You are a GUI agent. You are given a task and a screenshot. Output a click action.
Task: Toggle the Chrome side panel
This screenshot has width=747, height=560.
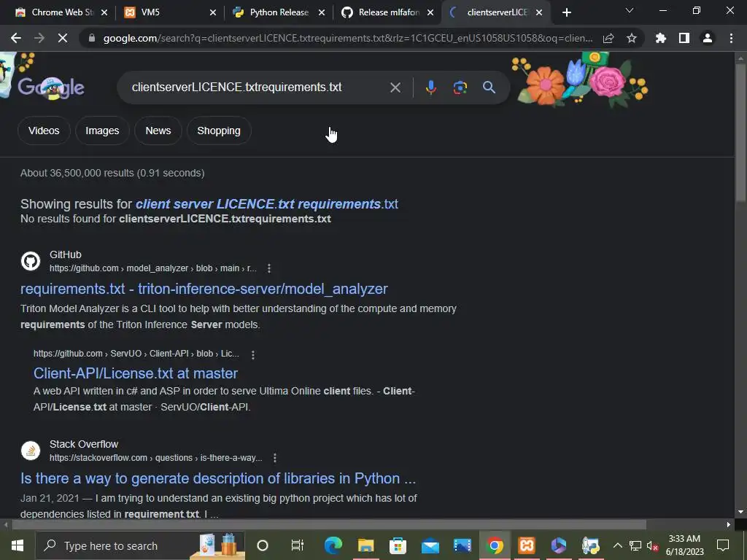pos(684,38)
